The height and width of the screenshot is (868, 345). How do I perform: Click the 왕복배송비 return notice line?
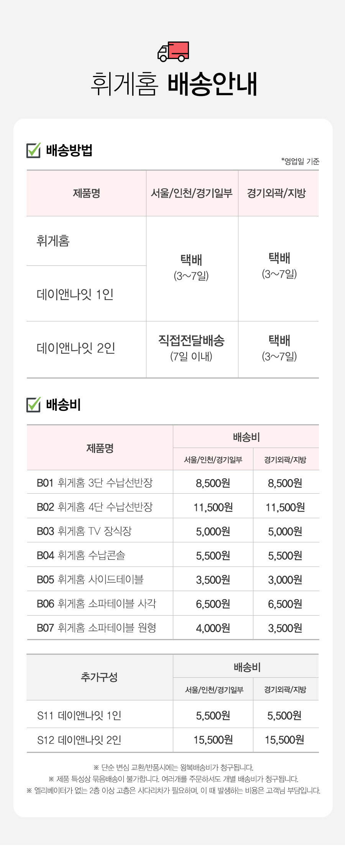[x=173, y=768]
